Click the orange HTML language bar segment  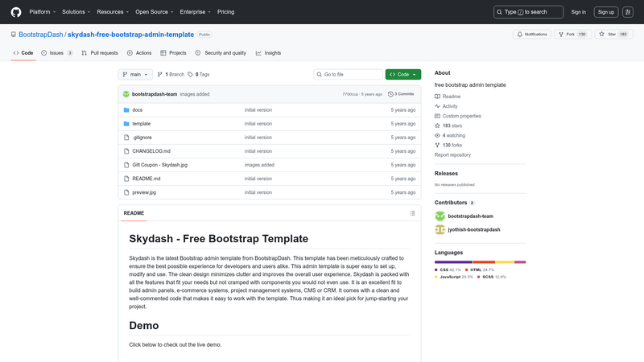click(x=485, y=262)
